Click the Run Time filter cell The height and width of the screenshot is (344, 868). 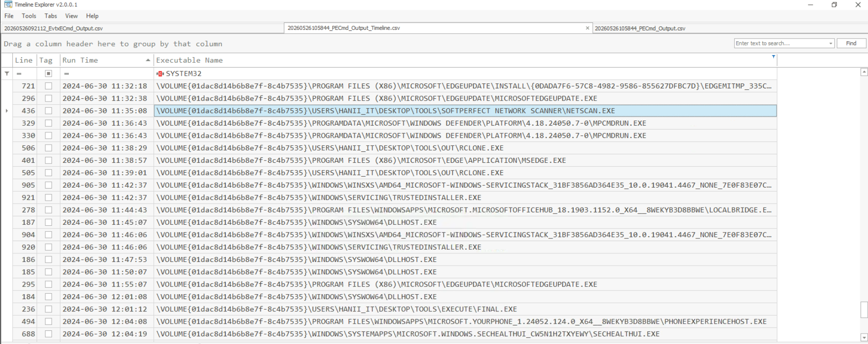[107, 73]
